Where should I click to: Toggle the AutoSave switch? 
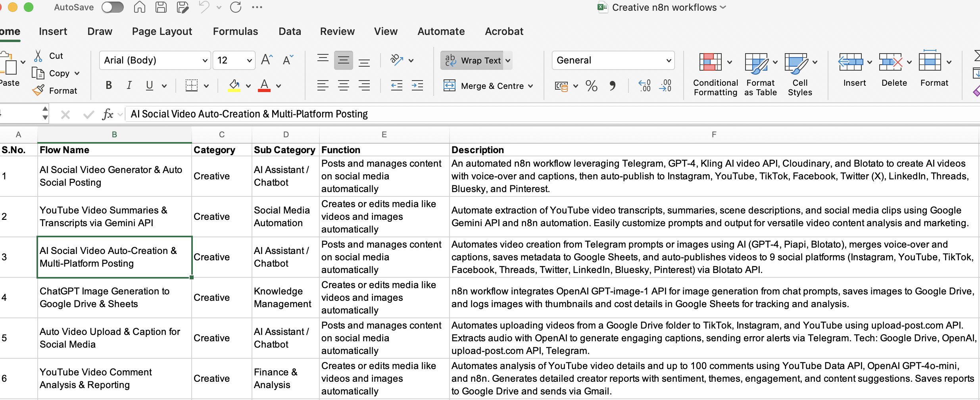(112, 7)
